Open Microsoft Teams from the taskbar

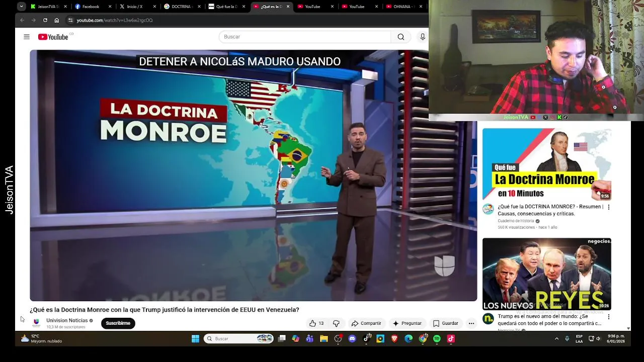point(310,339)
